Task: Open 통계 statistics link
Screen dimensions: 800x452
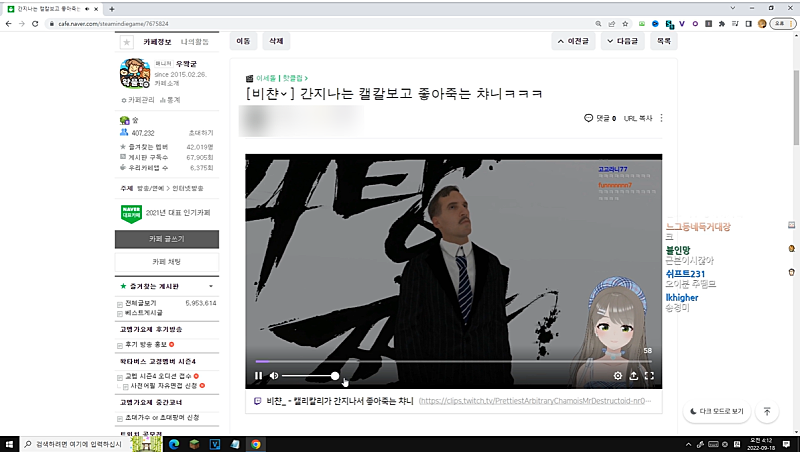Action: (x=170, y=100)
